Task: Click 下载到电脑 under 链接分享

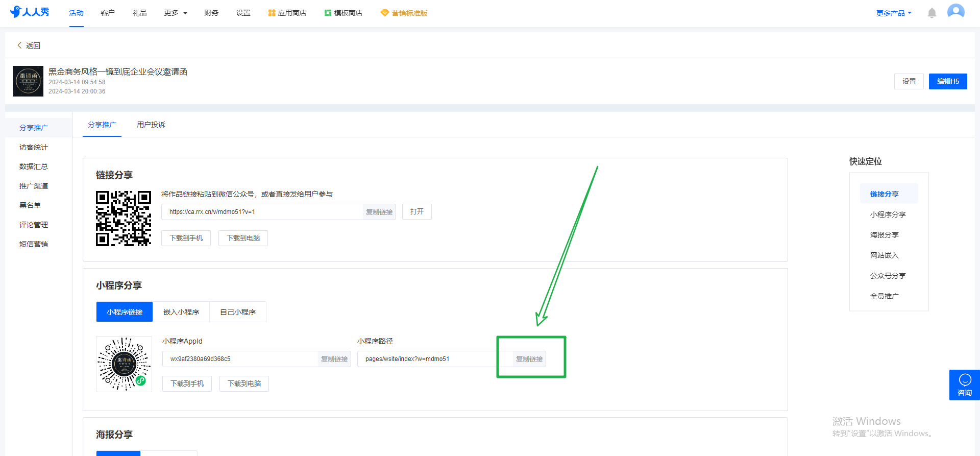Action: click(x=243, y=238)
